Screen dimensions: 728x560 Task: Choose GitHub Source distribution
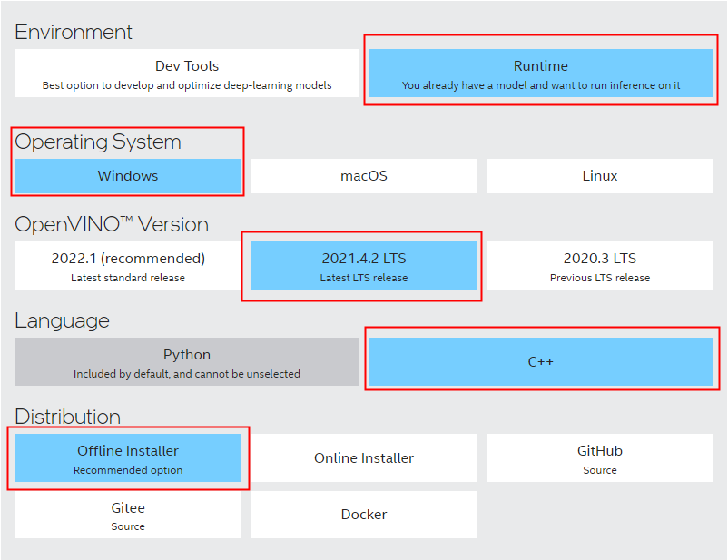point(600,457)
